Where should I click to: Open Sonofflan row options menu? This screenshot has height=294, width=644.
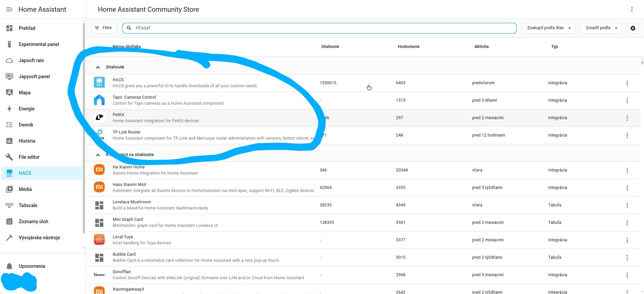627,275
